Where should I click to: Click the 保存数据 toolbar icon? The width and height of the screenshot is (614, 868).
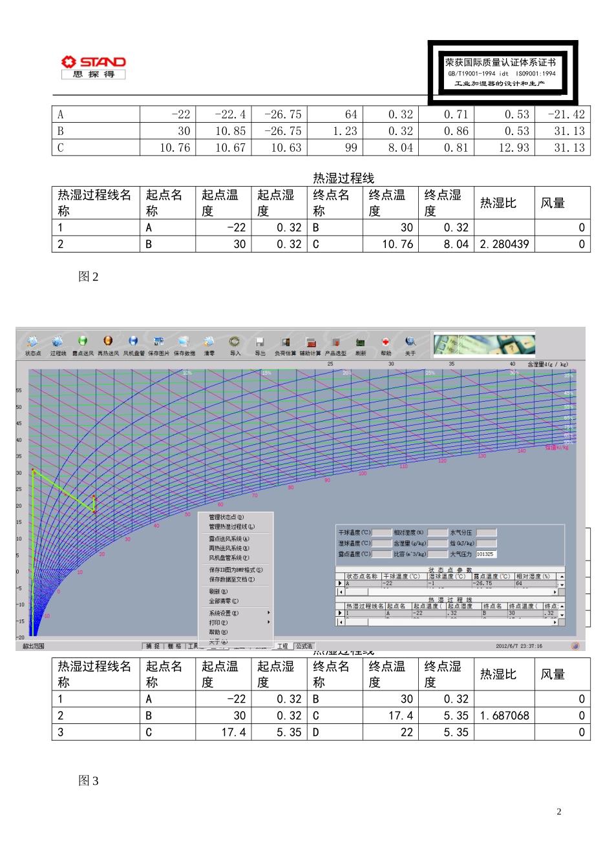coord(184,341)
